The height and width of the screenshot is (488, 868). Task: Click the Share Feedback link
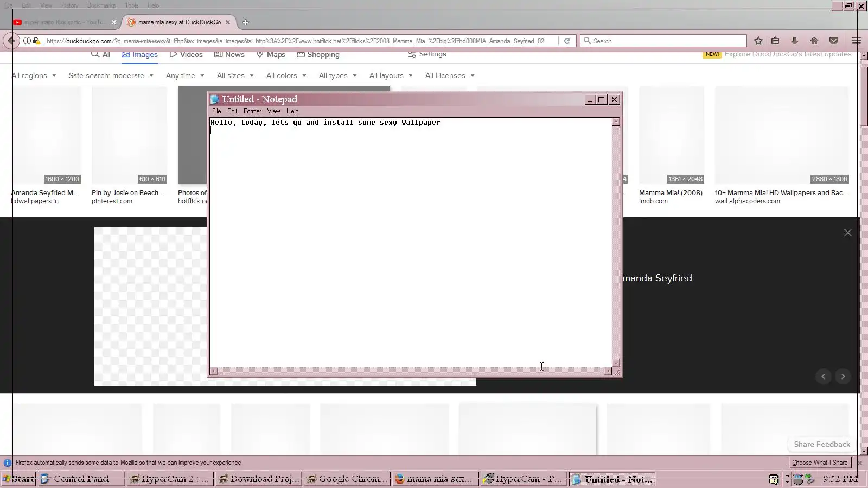[822, 444]
